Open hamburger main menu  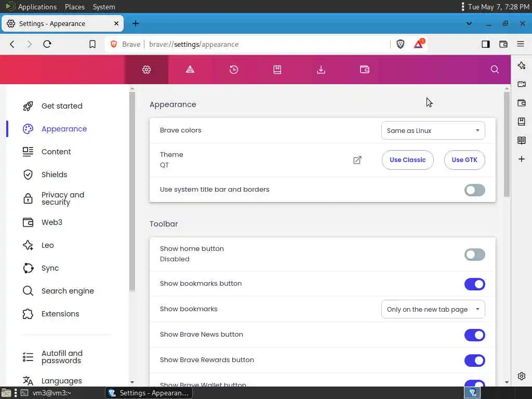pyautogui.click(x=521, y=44)
